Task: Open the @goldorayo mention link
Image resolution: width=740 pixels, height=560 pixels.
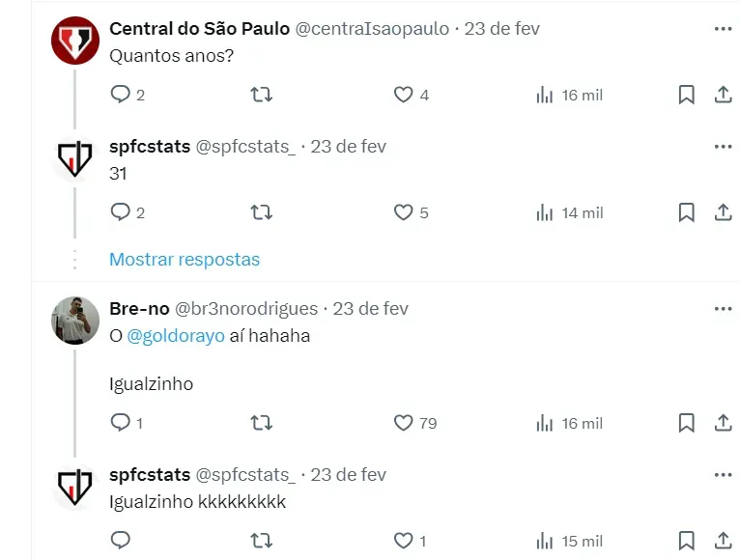Action: coord(176,336)
